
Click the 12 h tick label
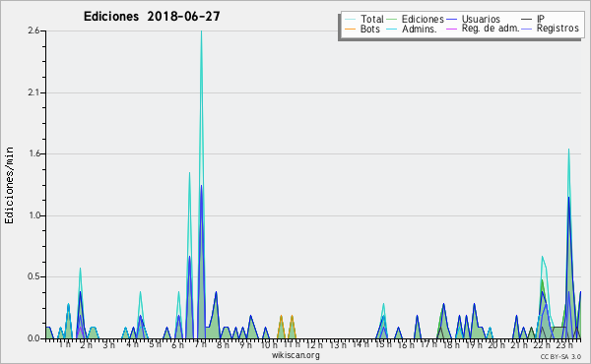(314, 344)
